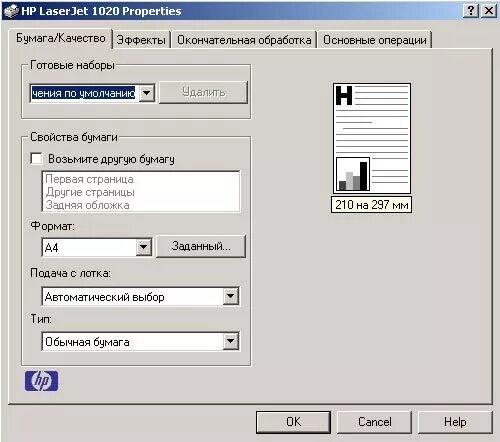The height and width of the screenshot is (442, 500).
Task: Click the 210 на 297 мм size label
Action: (372, 205)
